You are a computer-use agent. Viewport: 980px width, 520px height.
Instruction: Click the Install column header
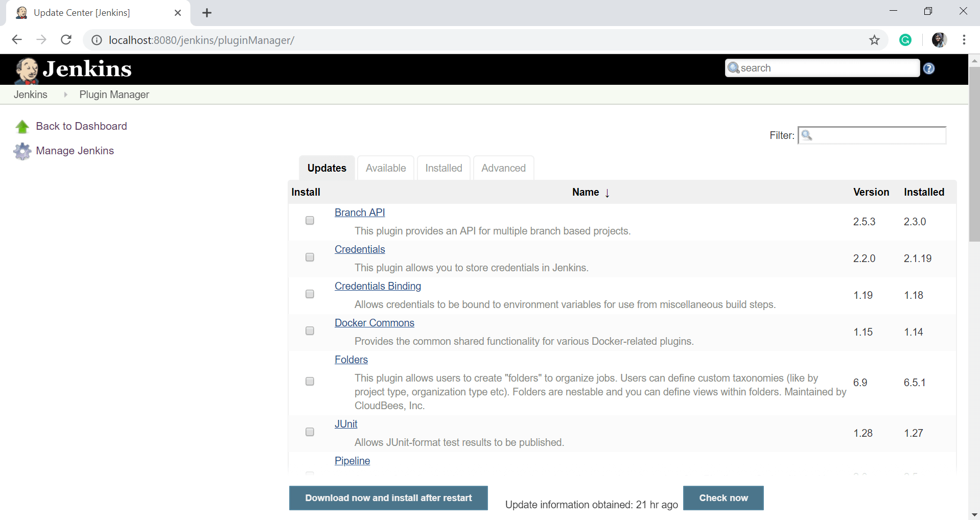(x=306, y=192)
